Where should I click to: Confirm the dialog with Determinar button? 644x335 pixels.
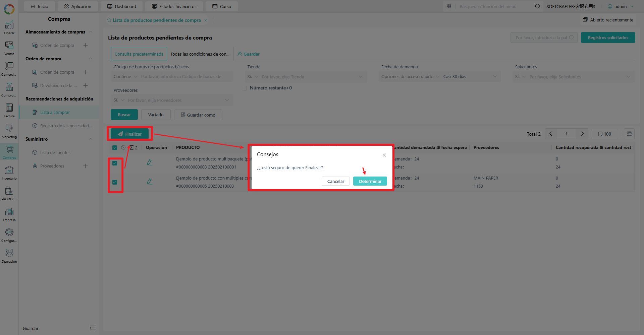pyautogui.click(x=370, y=181)
